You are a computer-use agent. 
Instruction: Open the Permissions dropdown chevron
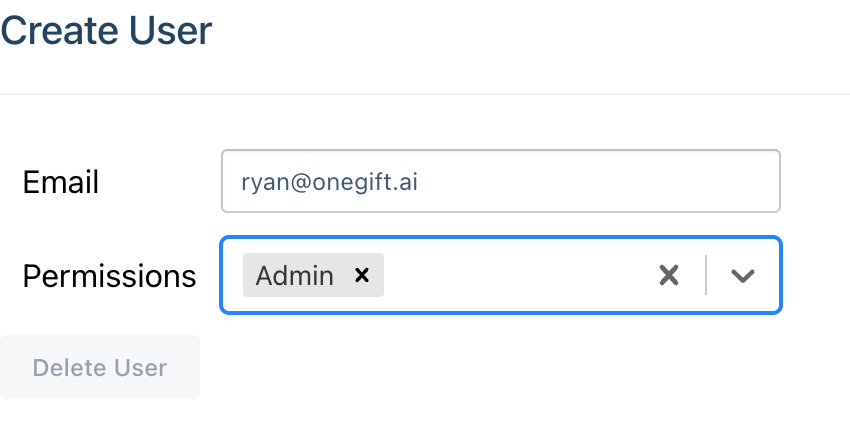743,275
